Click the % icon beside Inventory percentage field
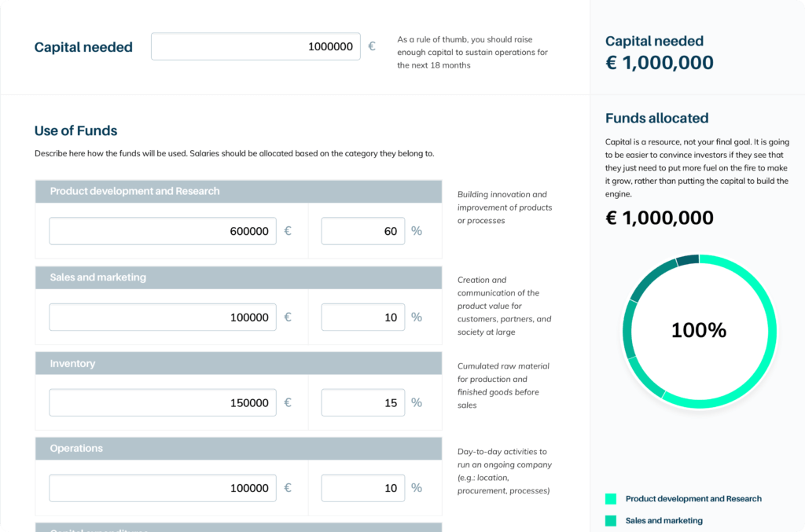The width and height of the screenshot is (805, 532). coord(417,402)
